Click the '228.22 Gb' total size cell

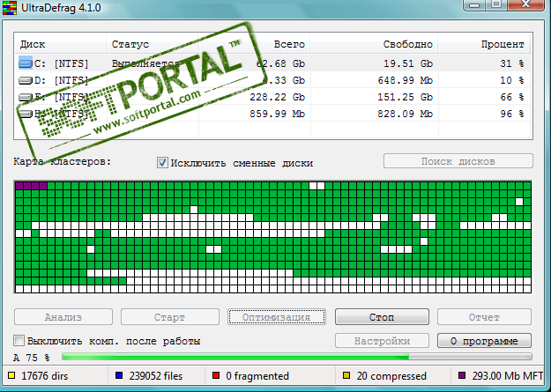click(277, 97)
